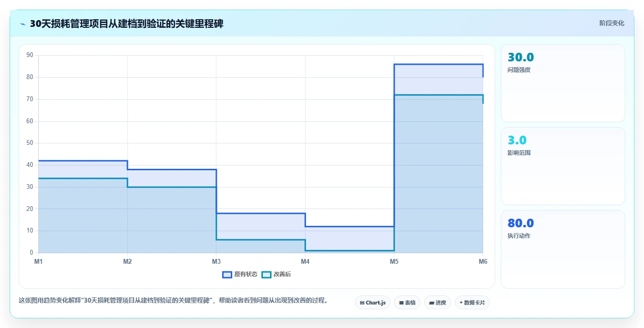Image resolution: width=644 pixels, height=328 pixels.
Task: Click the lightning icon beside the title
Action: click(x=23, y=24)
